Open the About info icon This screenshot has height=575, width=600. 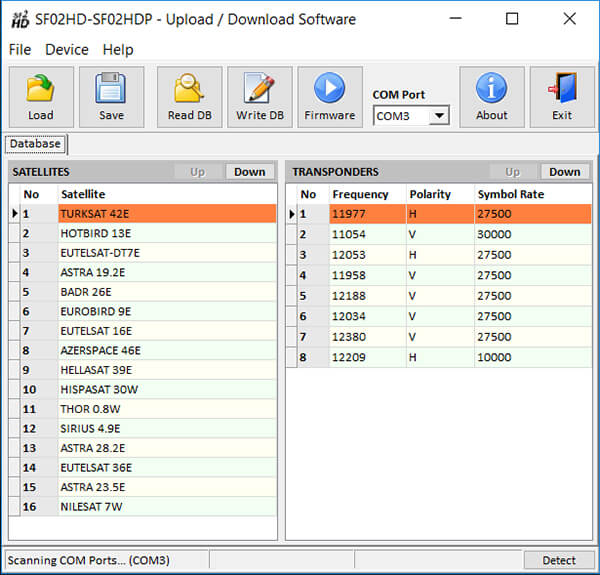coord(491,90)
